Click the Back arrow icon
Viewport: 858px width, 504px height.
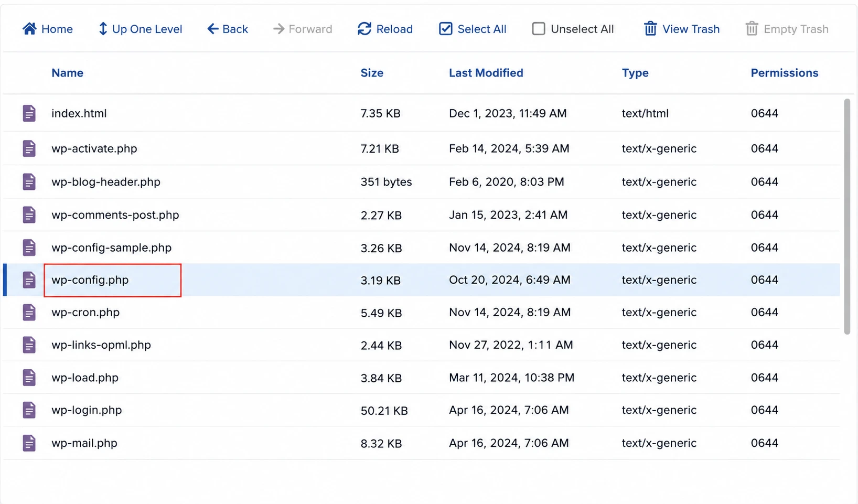pyautogui.click(x=212, y=29)
